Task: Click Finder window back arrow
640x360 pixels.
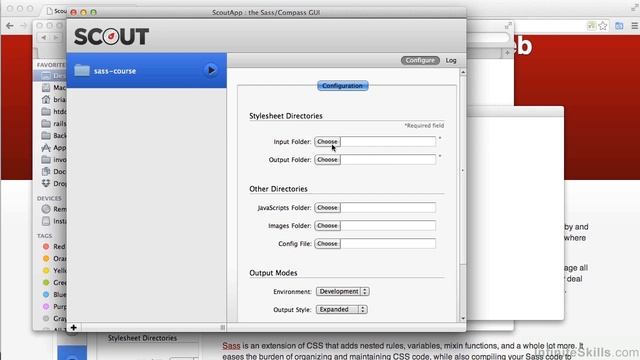Action: point(43,38)
